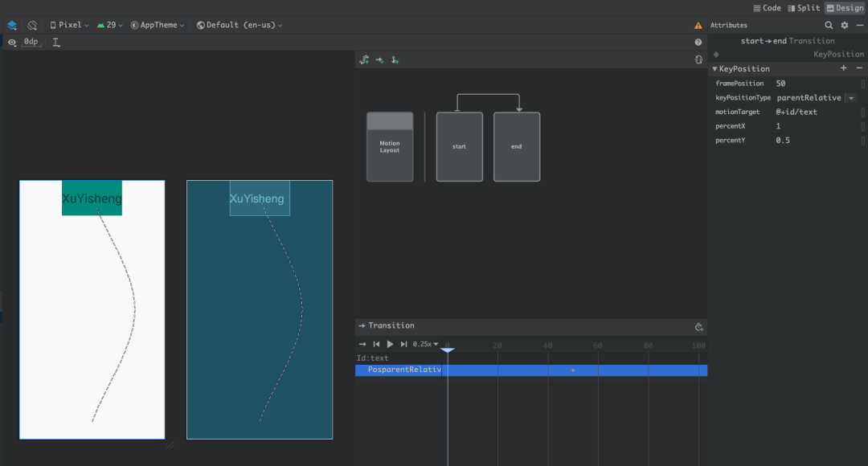The width and height of the screenshot is (868, 466).
Task: Select the keyframe diamond at position 50
Action: pyautogui.click(x=573, y=370)
